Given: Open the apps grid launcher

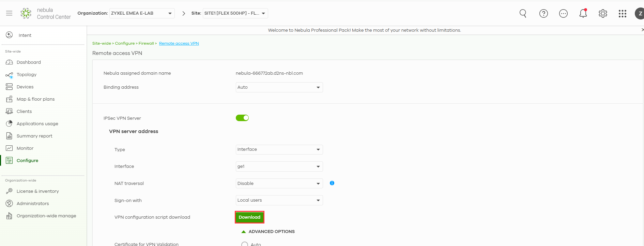Looking at the screenshot, I should [x=622, y=14].
